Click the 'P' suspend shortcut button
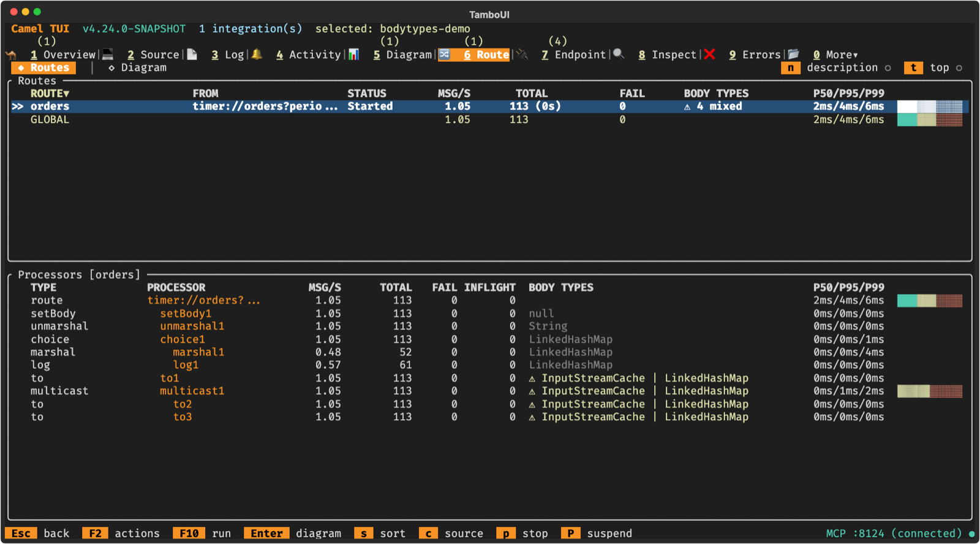The height and width of the screenshot is (544, 980). pyautogui.click(x=597, y=534)
